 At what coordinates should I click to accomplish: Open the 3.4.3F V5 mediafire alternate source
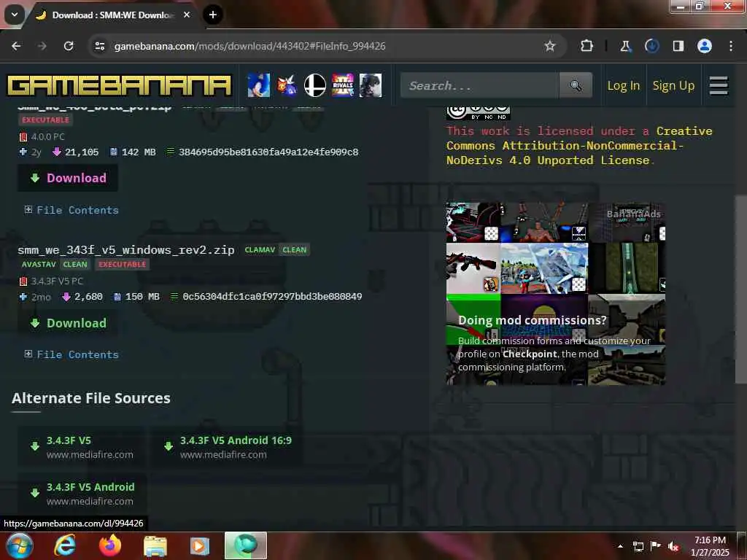(82, 447)
